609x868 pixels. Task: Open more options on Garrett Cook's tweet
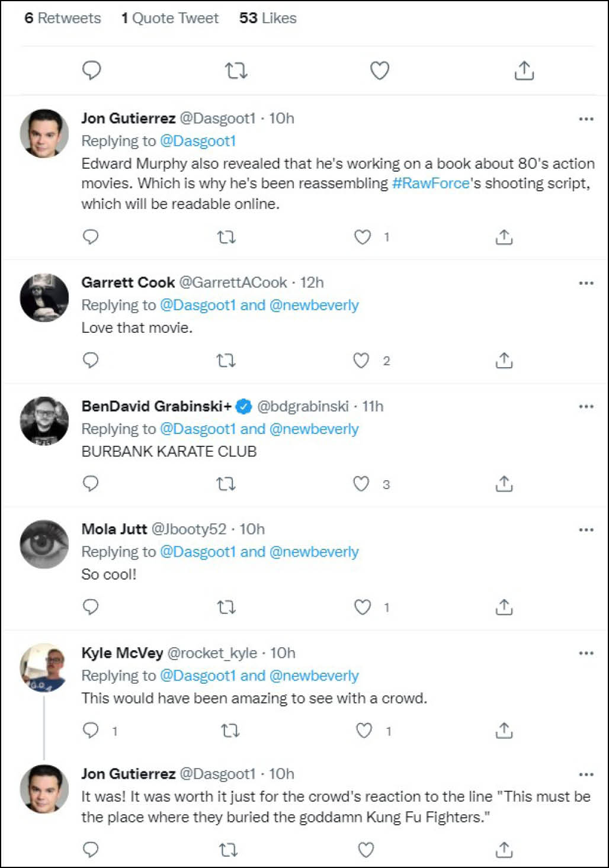(x=586, y=283)
